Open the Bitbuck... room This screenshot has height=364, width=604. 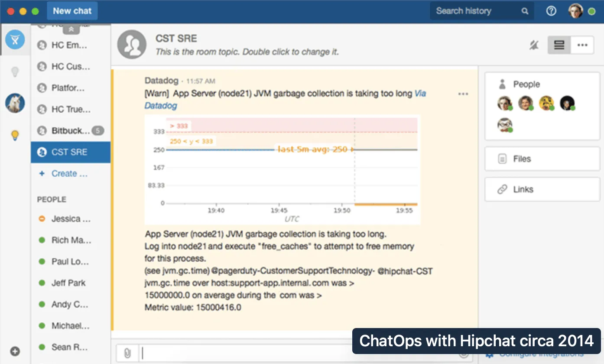pos(71,130)
